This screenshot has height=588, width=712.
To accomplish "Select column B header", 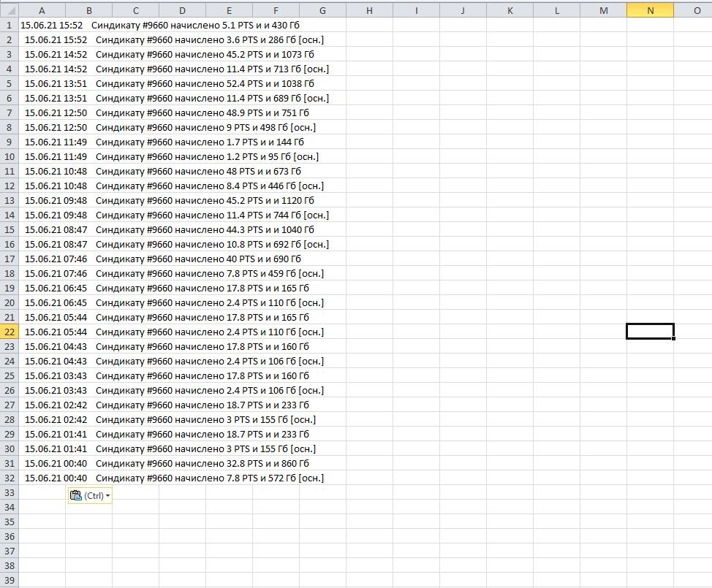I will (x=89, y=10).
